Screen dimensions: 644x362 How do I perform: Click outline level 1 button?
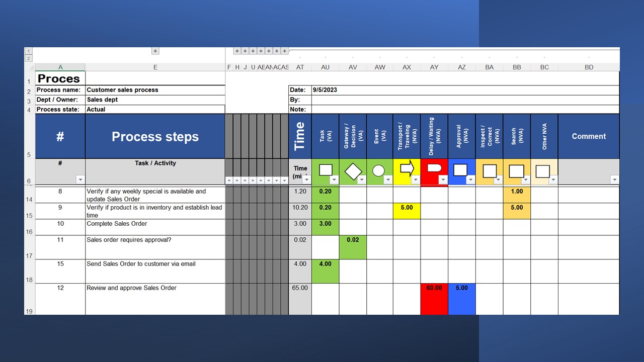pos(29,51)
